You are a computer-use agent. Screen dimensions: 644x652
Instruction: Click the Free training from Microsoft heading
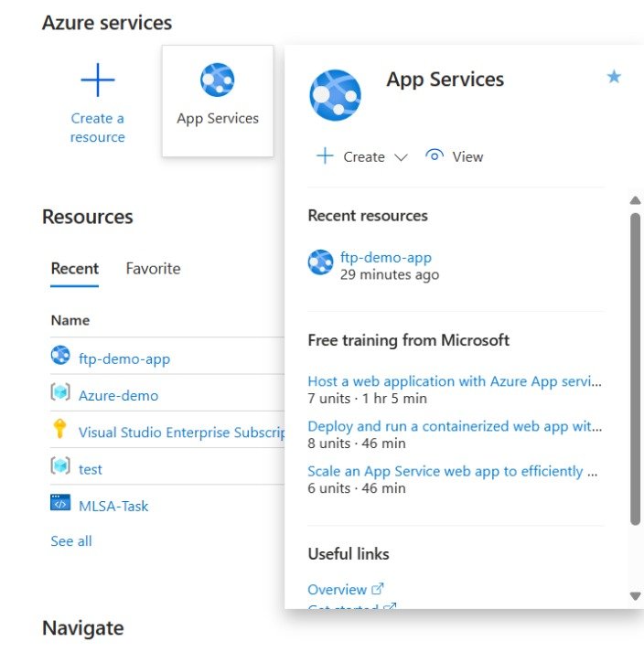pyautogui.click(x=408, y=340)
